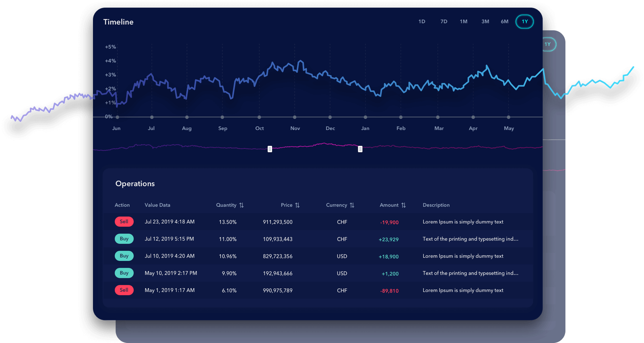Image resolution: width=644 pixels, height=343 pixels.
Task: Click the Nov marker on timeline axis
Action: coord(295,117)
